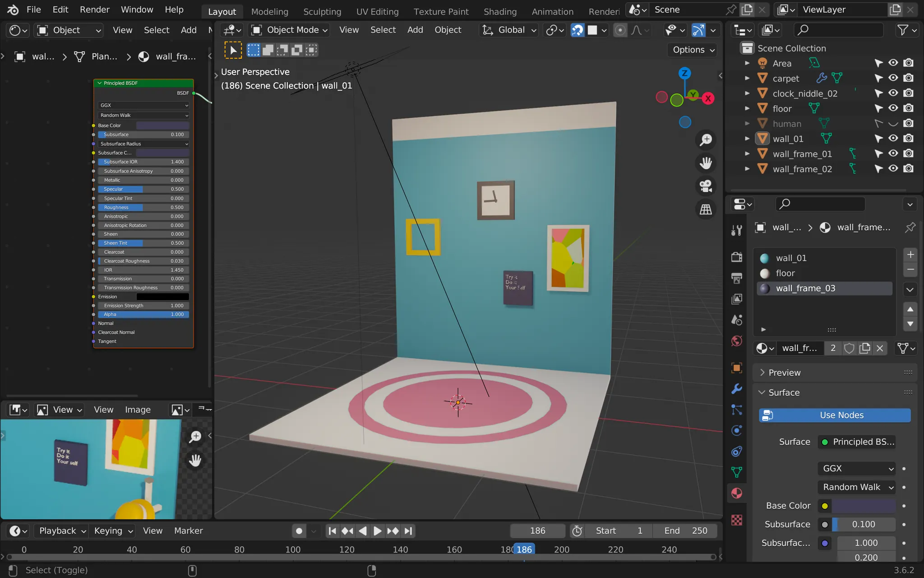Image resolution: width=924 pixels, height=578 pixels.
Task: Open the Render properties tab icon
Action: pos(736,257)
